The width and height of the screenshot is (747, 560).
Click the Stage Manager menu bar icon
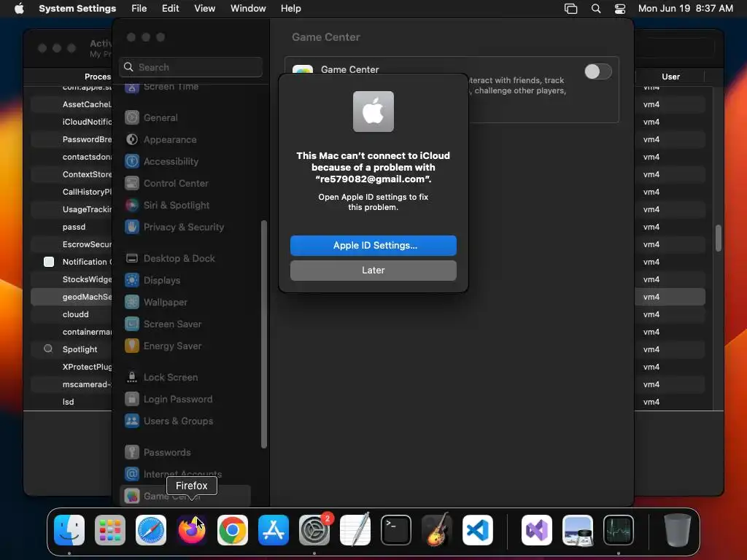(x=570, y=9)
